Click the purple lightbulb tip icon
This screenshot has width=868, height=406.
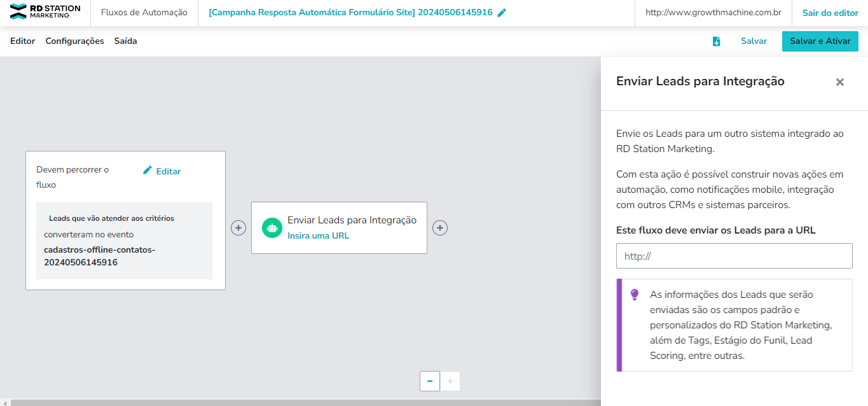[634, 295]
